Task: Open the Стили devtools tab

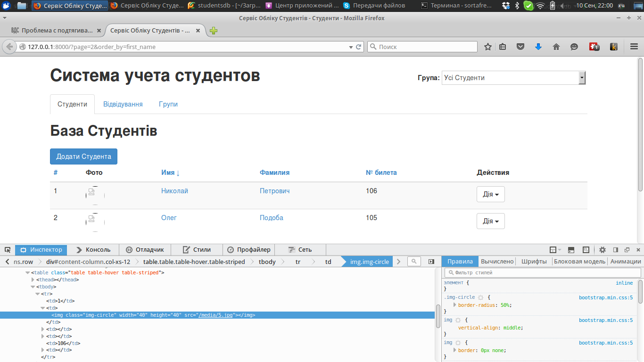Action: point(197,250)
